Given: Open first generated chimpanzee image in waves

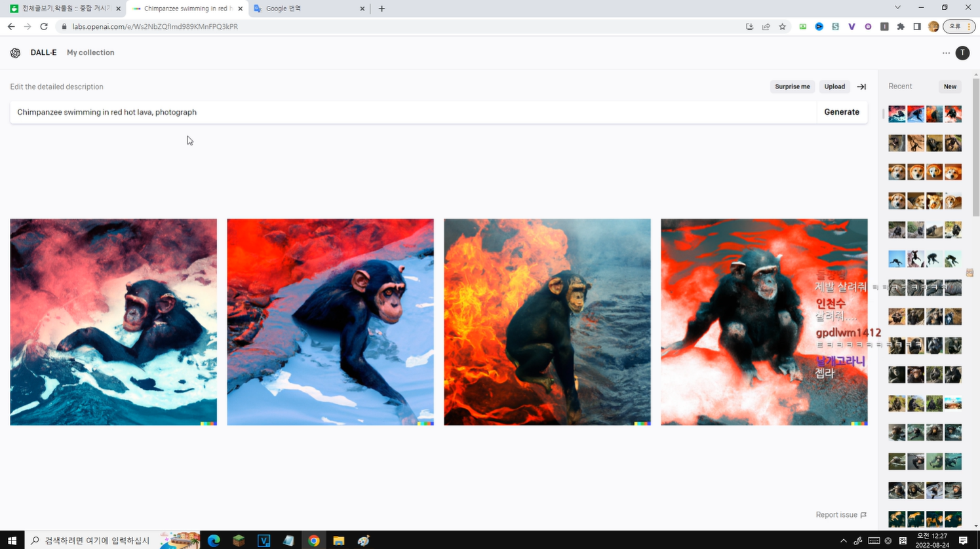Looking at the screenshot, I should click(x=113, y=322).
